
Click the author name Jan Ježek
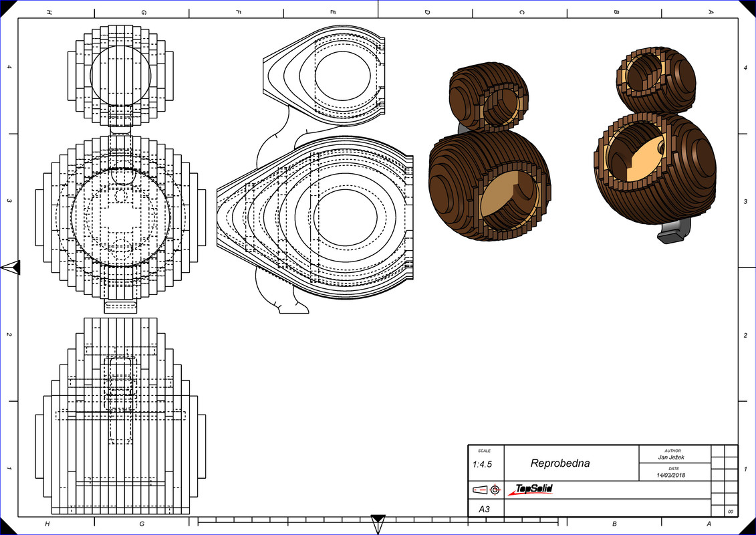coord(670,457)
